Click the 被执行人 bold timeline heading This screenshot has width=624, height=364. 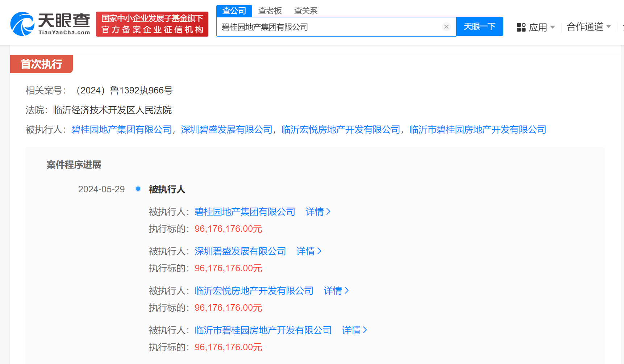point(167,189)
